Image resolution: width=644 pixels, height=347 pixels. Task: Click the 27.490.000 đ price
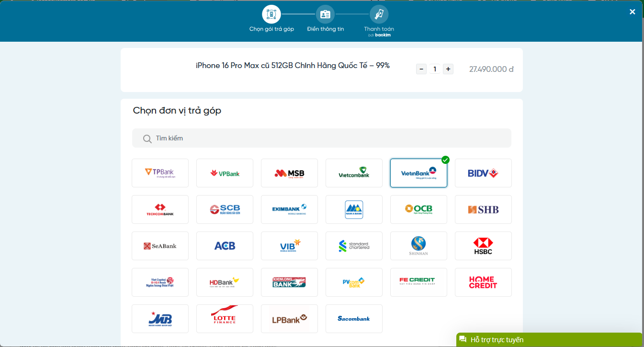coord(491,69)
